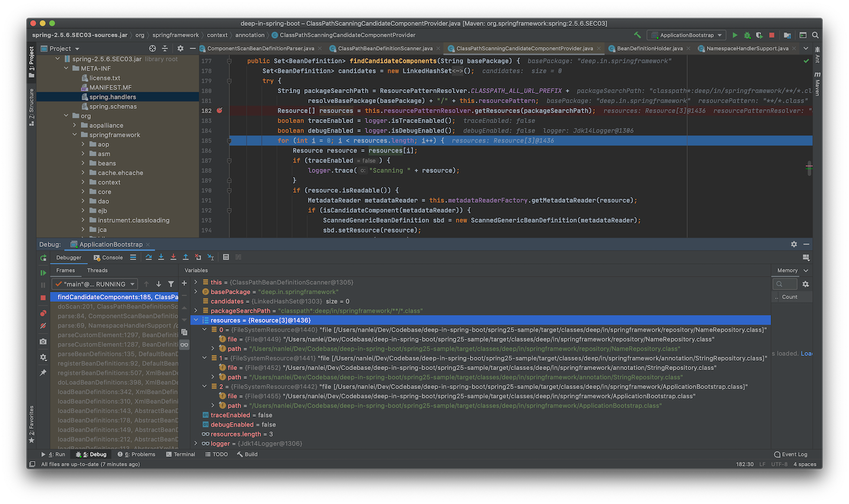Force Step Into with red arrow
This screenshot has height=504, width=849.
(x=173, y=258)
